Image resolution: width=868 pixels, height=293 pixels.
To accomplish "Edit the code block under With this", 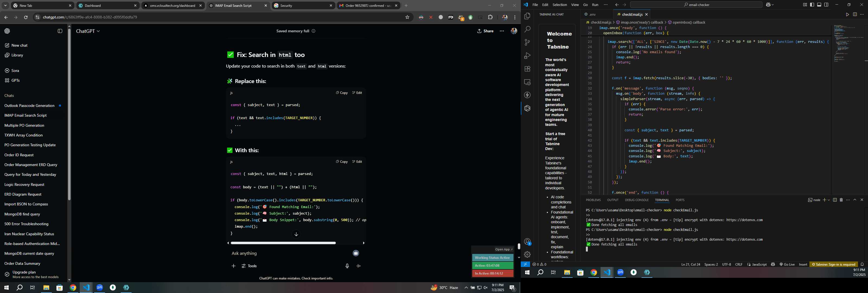I will click(357, 162).
